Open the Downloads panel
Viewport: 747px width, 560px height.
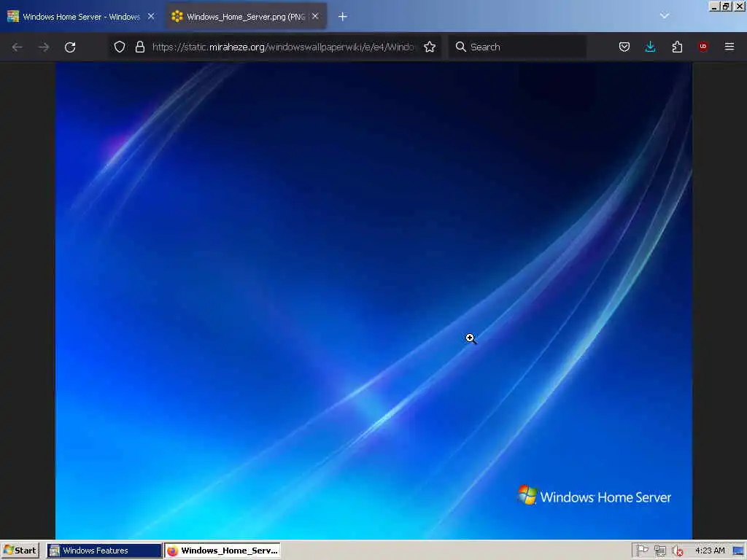tap(650, 47)
